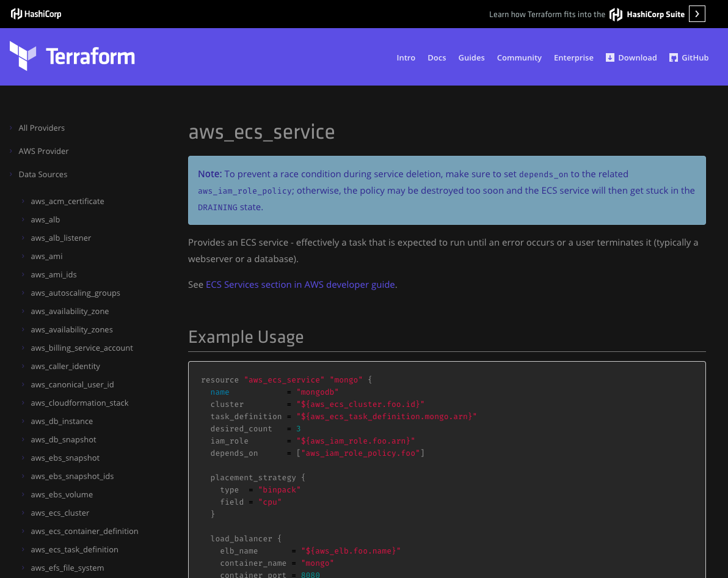This screenshot has width=728, height=578.
Task: Open aws_alb_listener sidebar entry
Action: (61, 238)
